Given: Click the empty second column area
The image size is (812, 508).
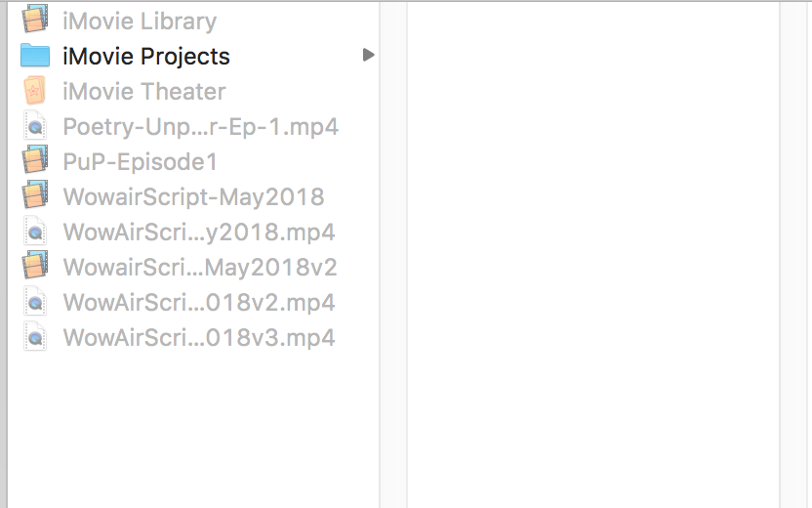Looking at the screenshot, I should pyautogui.click(x=592, y=254).
